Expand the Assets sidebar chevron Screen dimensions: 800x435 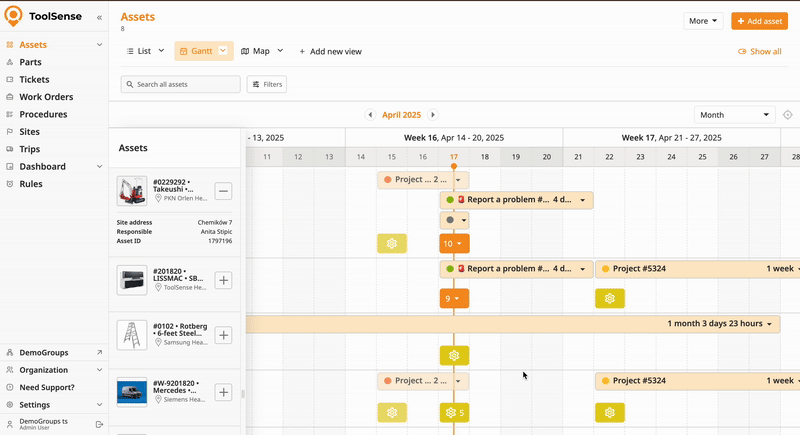pyautogui.click(x=99, y=45)
